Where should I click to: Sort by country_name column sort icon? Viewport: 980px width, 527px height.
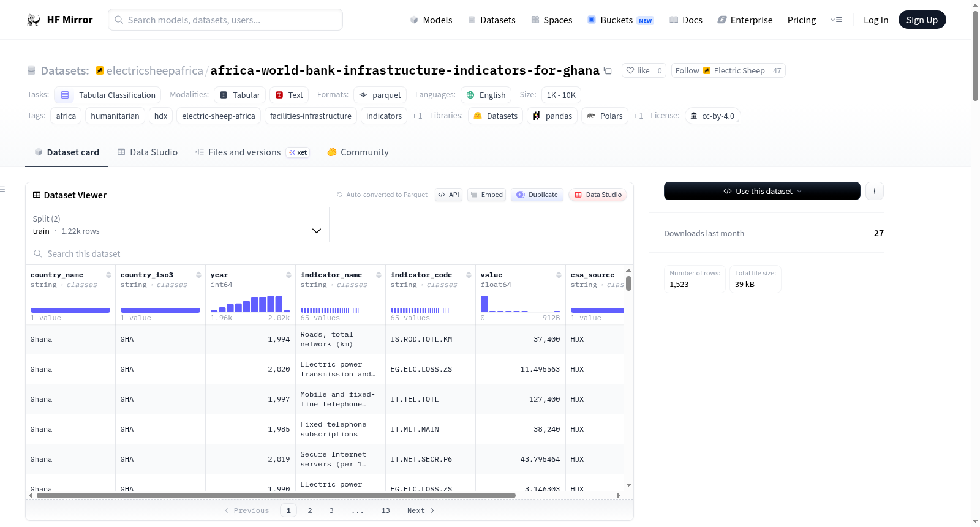(108, 275)
